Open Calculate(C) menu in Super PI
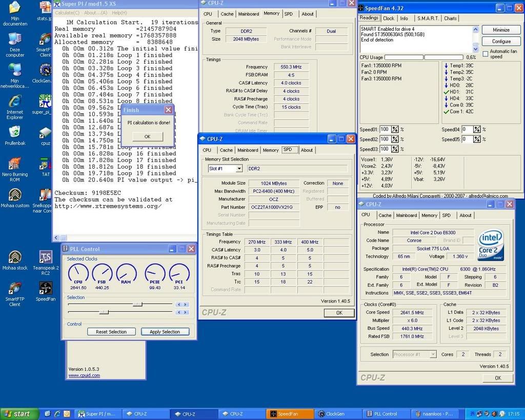Screen dimensions: 525x420 (x=67, y=13)
